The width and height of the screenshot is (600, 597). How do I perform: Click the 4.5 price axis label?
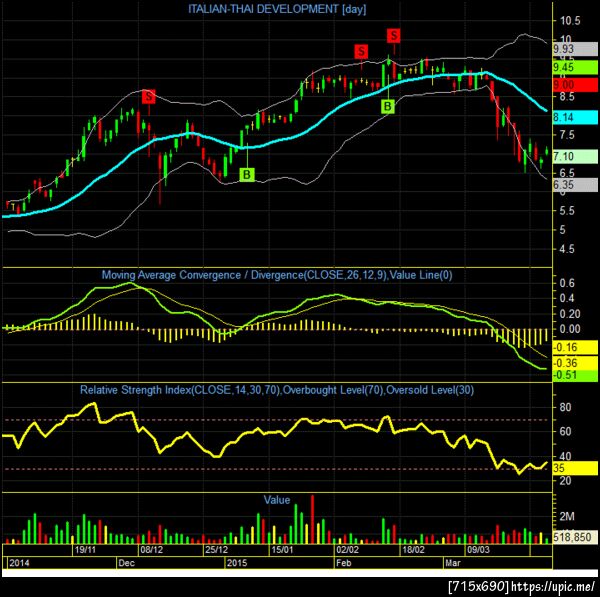[567, 249]
